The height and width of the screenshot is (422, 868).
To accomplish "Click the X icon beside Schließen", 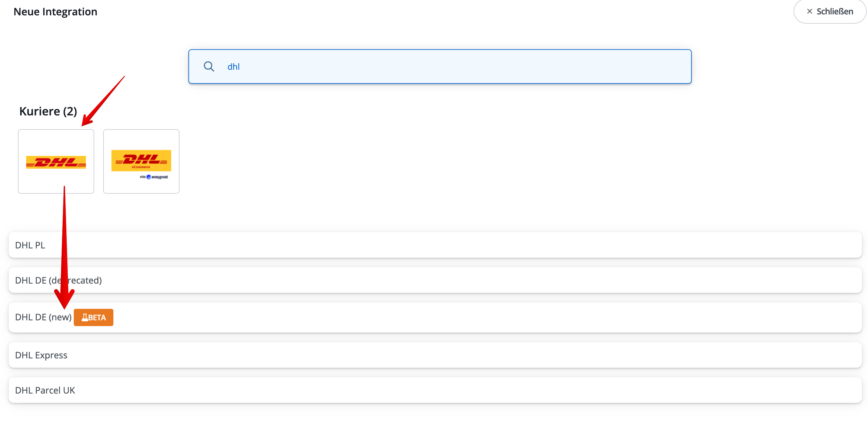I will tap(809, 12).
